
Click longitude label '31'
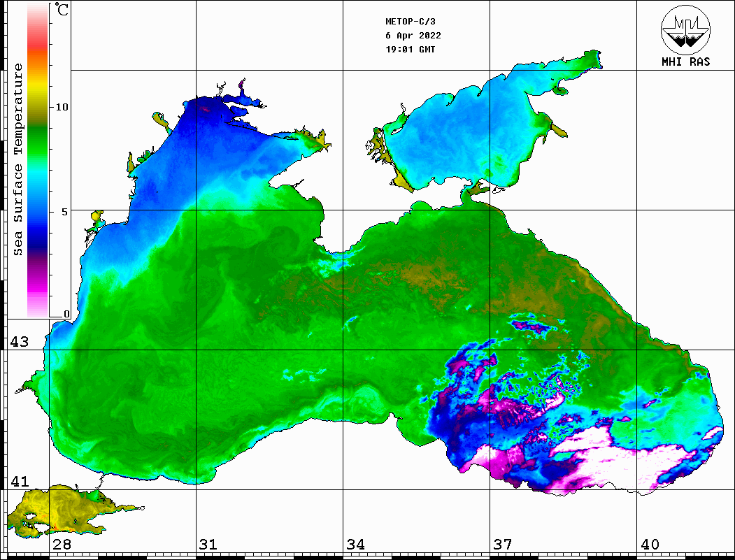coord(208,544)
